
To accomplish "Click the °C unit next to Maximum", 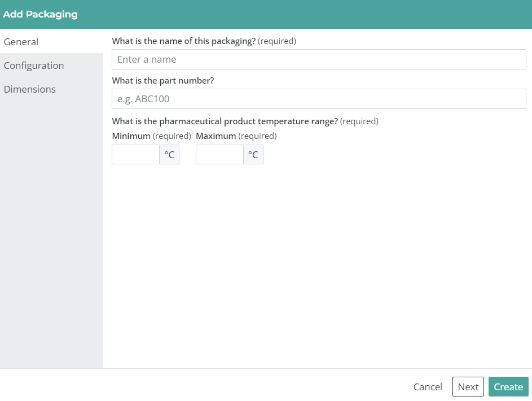I will point(253,154).
